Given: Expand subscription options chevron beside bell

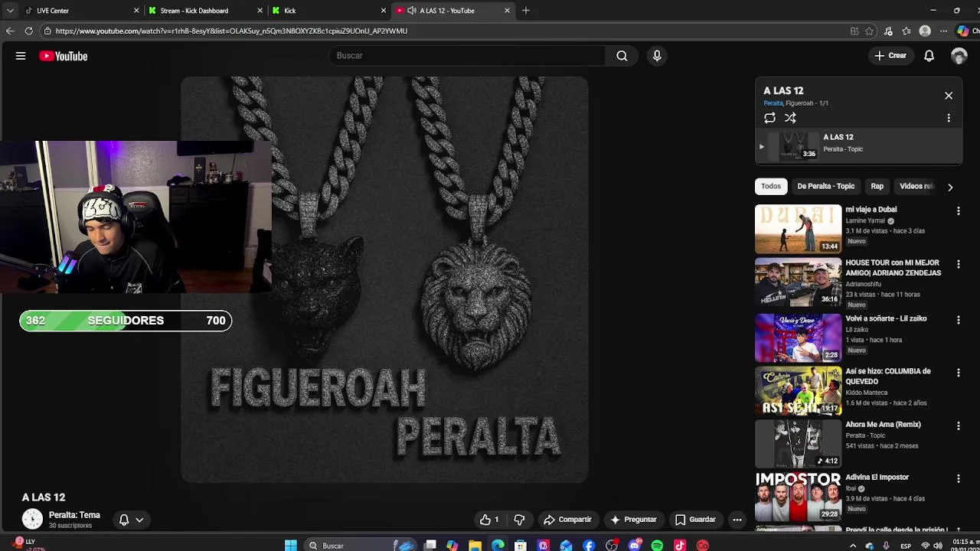Looking at the screenshot, I should tap(139, 520).
